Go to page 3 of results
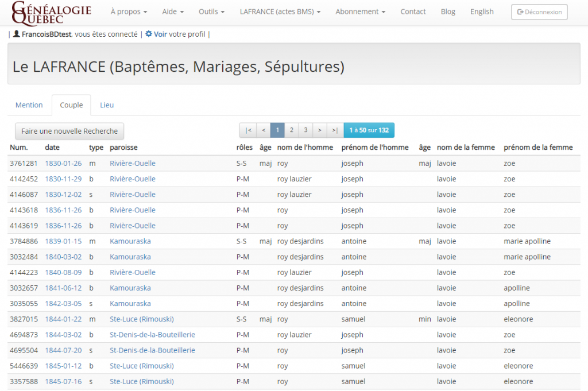The height and width of the screenshot is (391, 588). tap(305, 130)
